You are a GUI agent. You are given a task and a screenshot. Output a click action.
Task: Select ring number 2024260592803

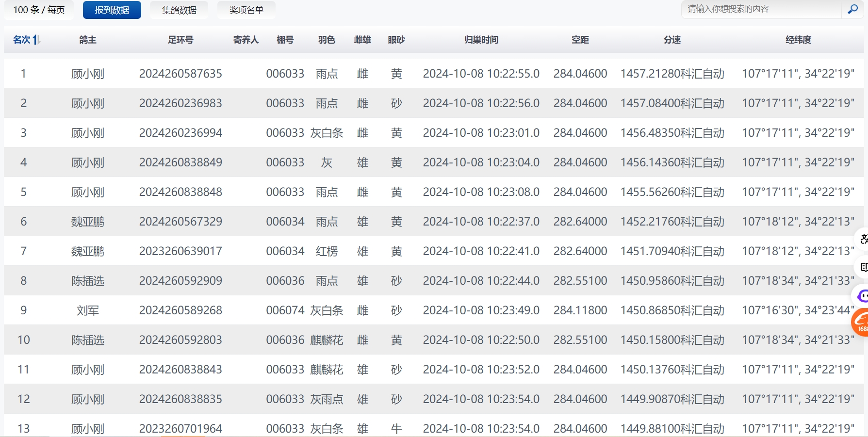180,340
